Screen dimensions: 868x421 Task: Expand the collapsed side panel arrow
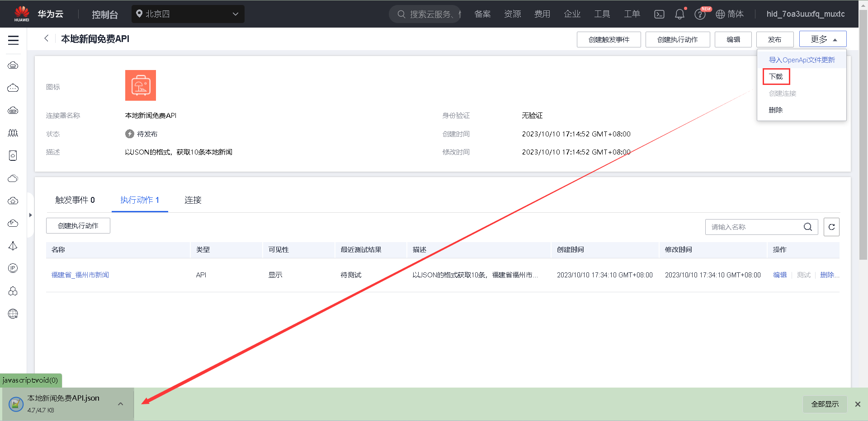point(30,215)
